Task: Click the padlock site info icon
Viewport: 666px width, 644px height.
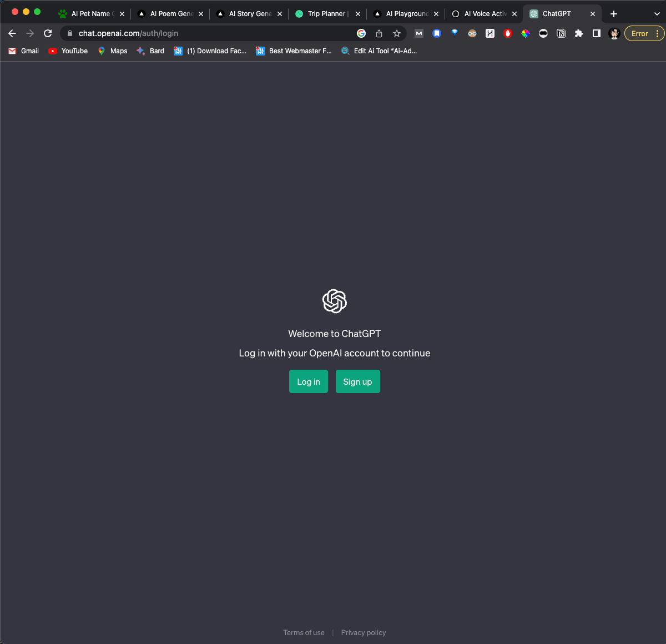Action: 70,33
